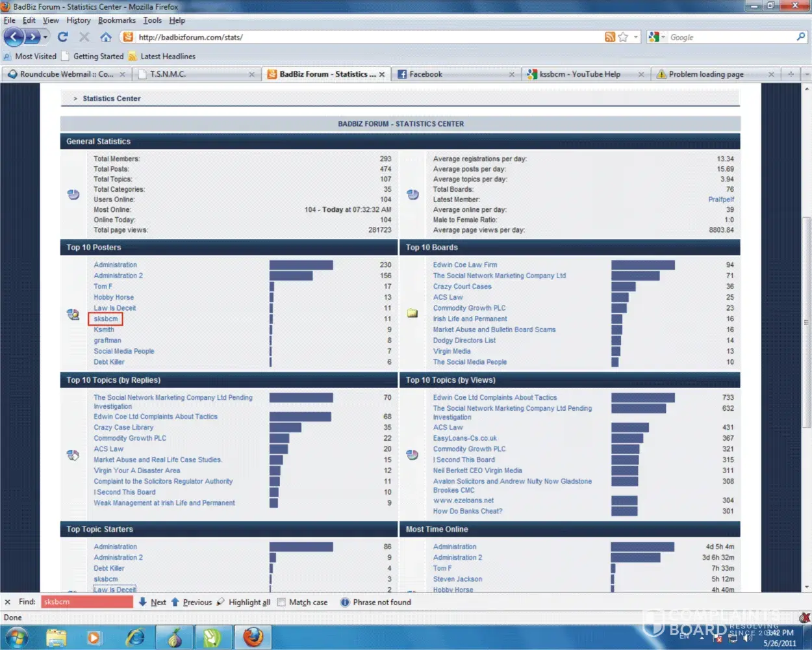The image size is (812, 650).
Task: Click Internet Explorer icon in taskbar
Action: click(x=136, y=637)
